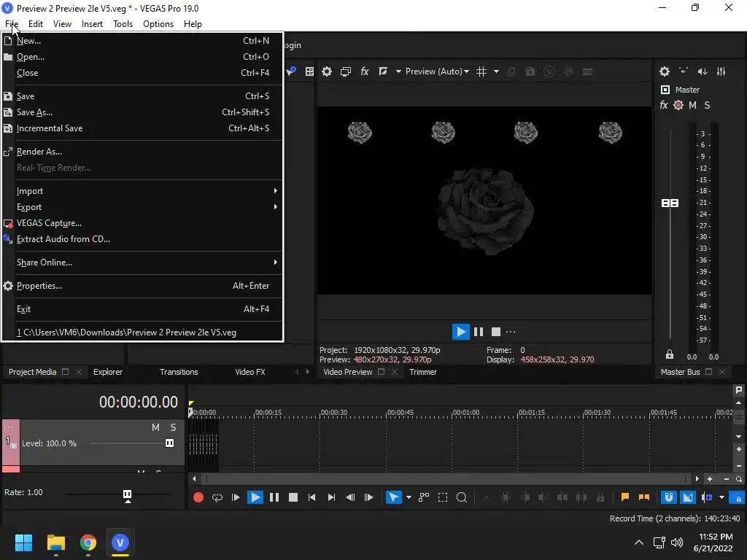Click track 1 Level slider handle

pos(169,443)
